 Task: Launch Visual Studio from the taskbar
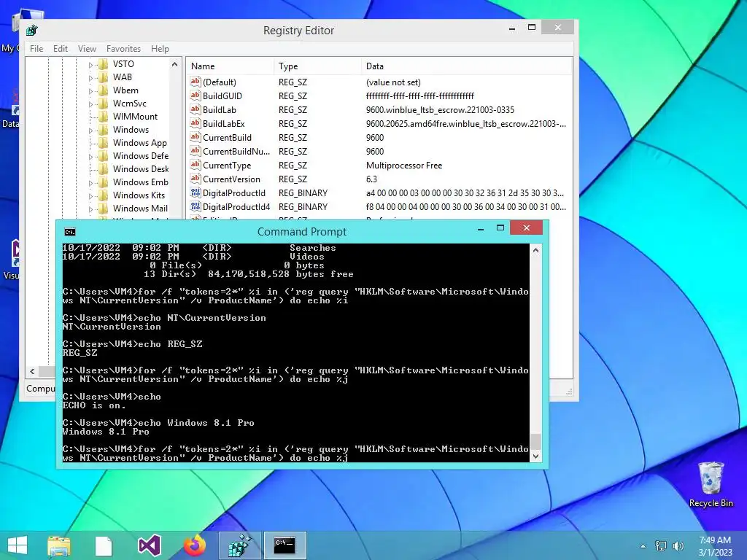point(149,545)
